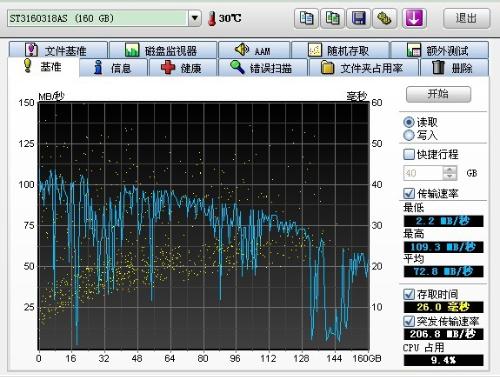
Task: Click the burst rate value 206.8 MB/秒
Action: pos(443,334)
